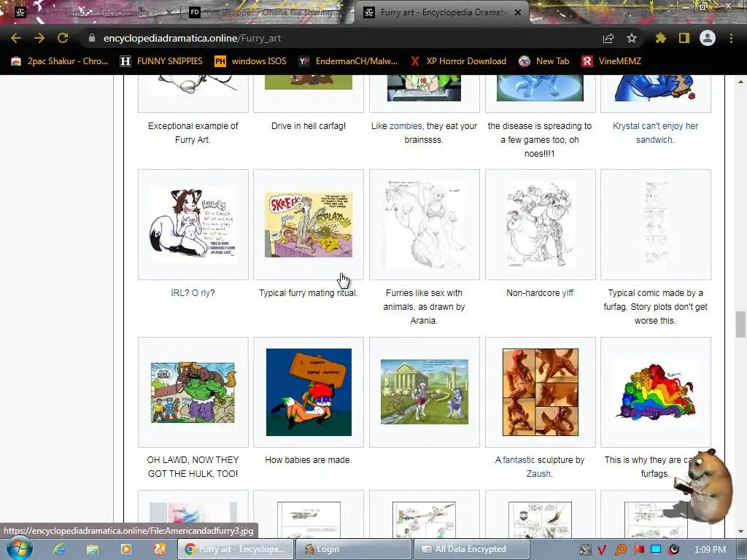This screenshot has width=747, height=560.
Task: Click the scrollbar down arrow
Action: click(x=740, y=532)
